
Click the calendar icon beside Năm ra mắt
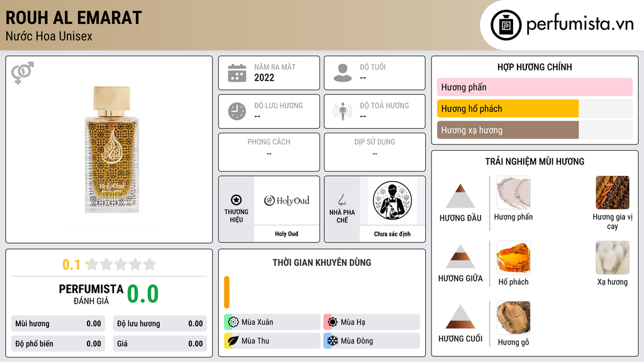click(x=237, y=73)
